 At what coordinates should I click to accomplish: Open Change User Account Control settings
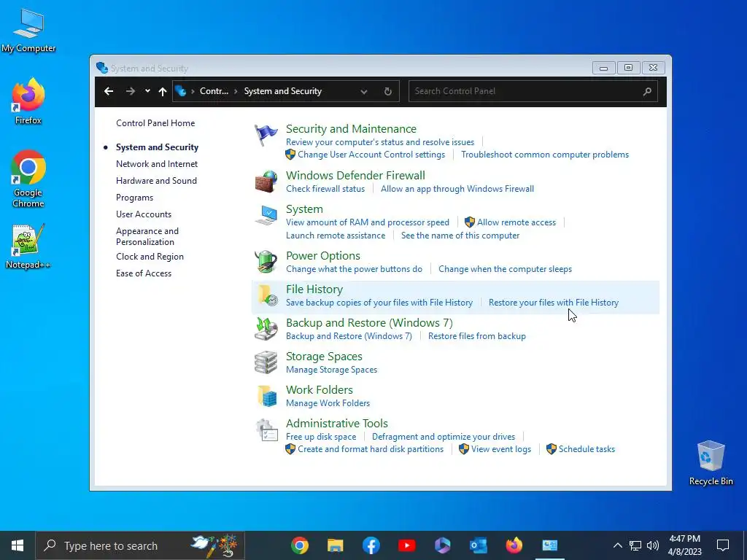point(371,155)
